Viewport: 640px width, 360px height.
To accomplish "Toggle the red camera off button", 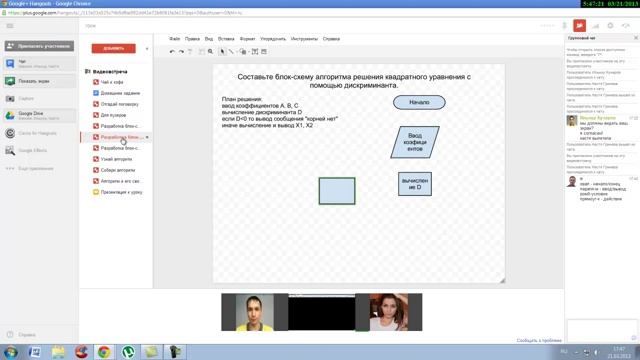I will [x=580, y=26].
